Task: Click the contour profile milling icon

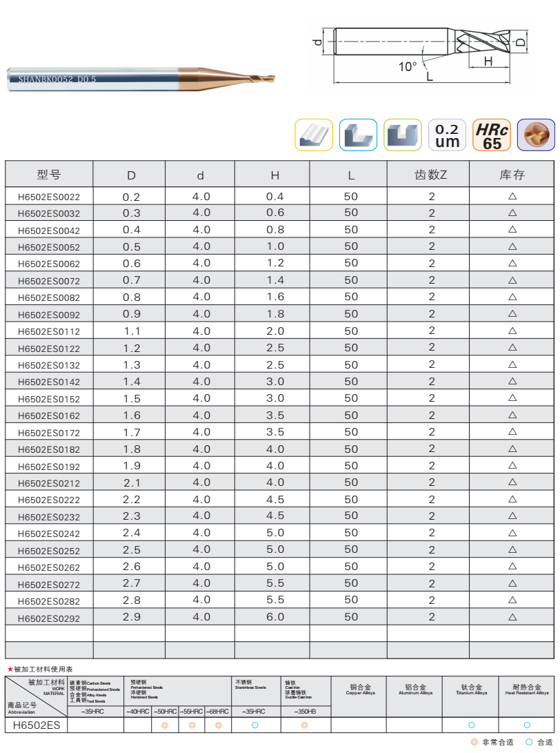Action: (x=314, y=135)
